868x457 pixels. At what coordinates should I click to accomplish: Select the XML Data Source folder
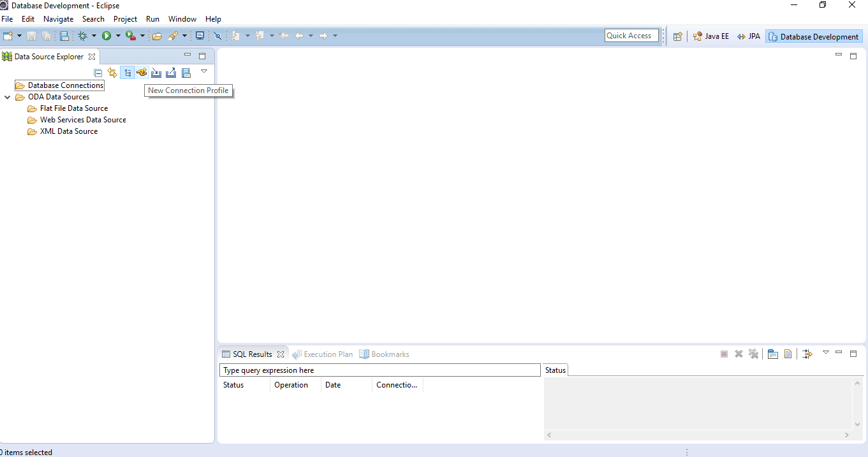[68, 131]
